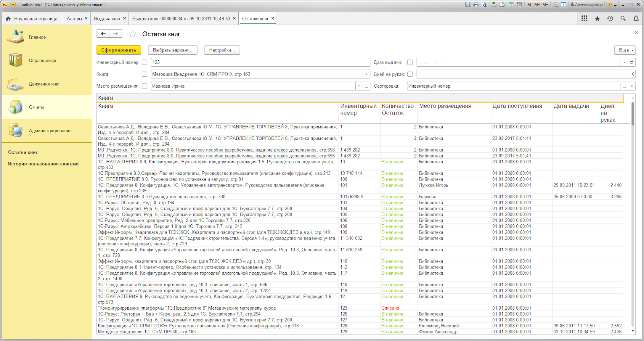The image size is (644, 341).
Task: Open selection dialog (...) for Место размещения
Action: (x=366, y=86)
